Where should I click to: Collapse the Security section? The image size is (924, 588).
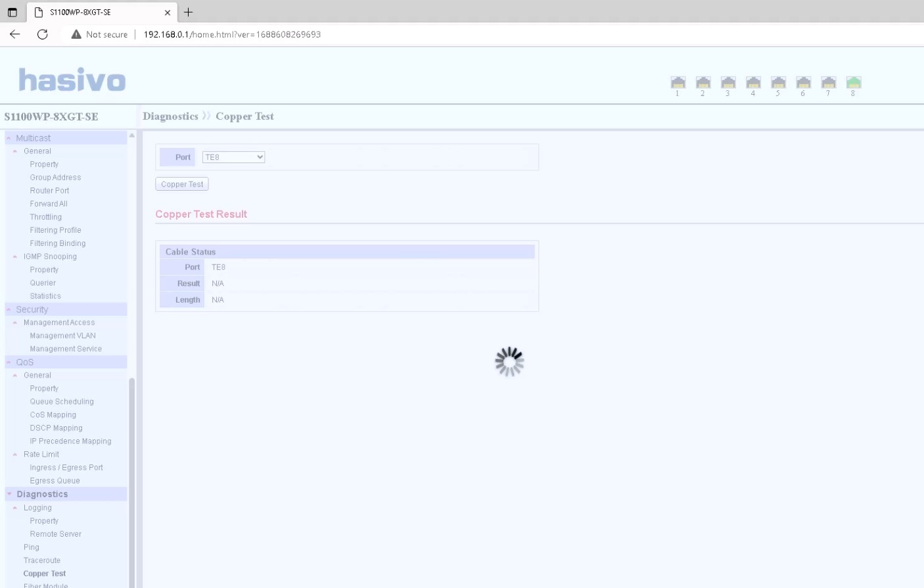[x=9, y=310]
